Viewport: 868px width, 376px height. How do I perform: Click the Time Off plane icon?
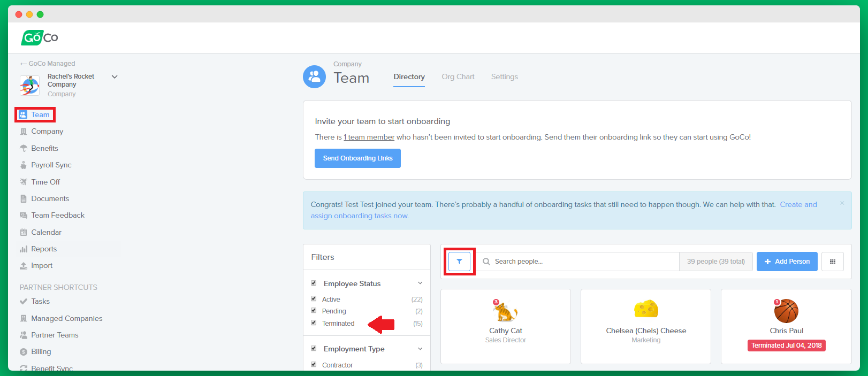point(24,182)
